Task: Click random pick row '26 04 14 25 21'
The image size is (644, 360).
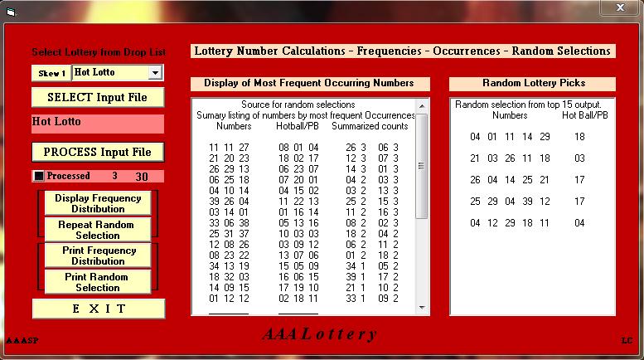Action: click(510, 180)
